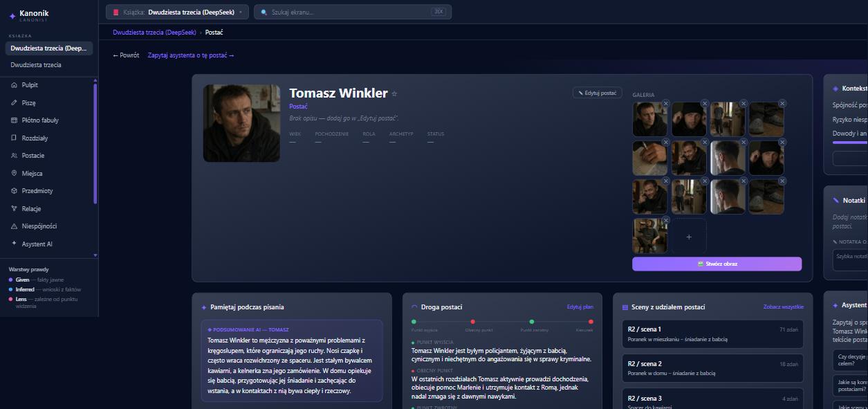
Task: Click the Podsumowanie AI — Tomasz summary box
Action: point(292,361)
